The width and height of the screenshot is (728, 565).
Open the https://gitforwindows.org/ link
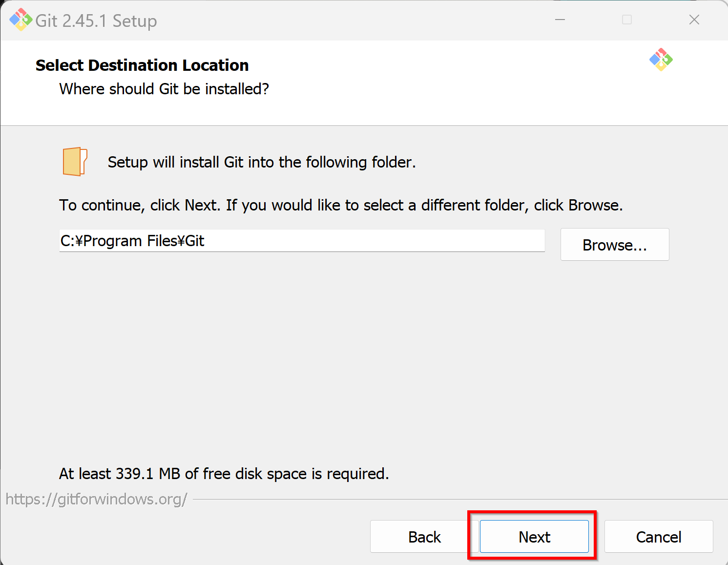(96, 499)
